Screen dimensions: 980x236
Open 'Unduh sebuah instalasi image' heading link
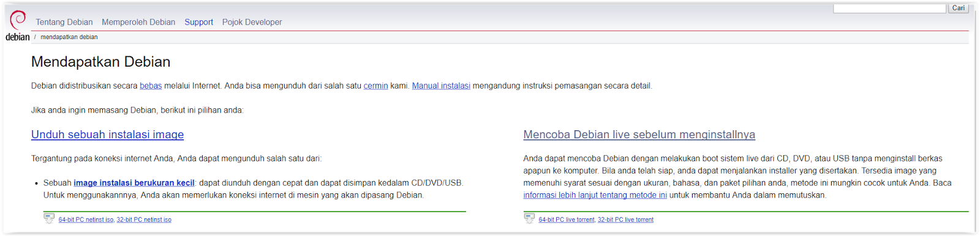tap(108, 135)
